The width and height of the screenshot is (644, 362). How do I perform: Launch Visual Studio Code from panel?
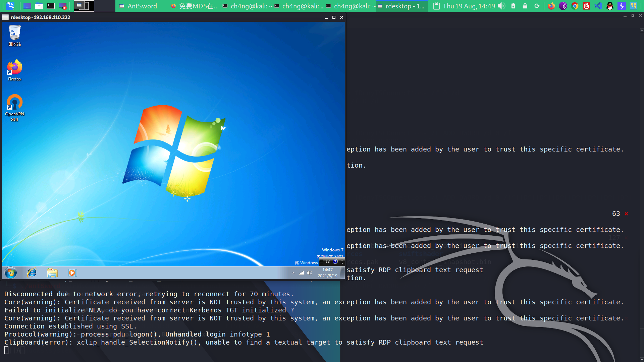point(598,6)
